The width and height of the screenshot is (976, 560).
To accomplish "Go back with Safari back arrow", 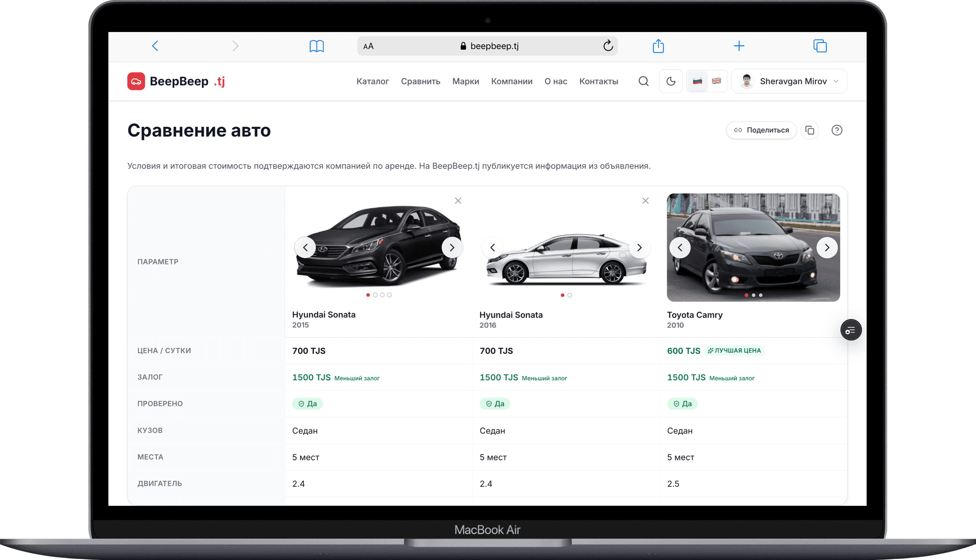I will (155, 46).
